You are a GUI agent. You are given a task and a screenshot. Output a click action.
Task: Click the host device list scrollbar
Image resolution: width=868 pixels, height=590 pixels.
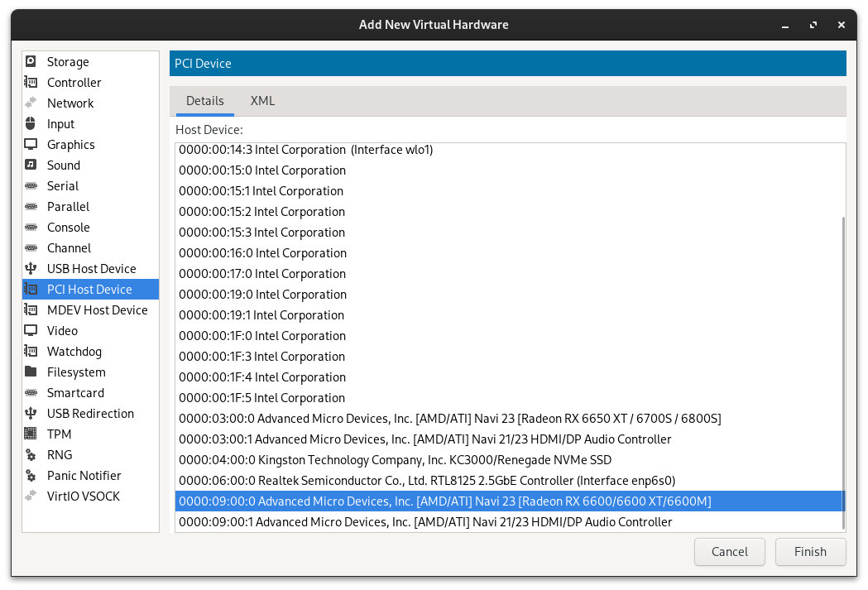843,372
